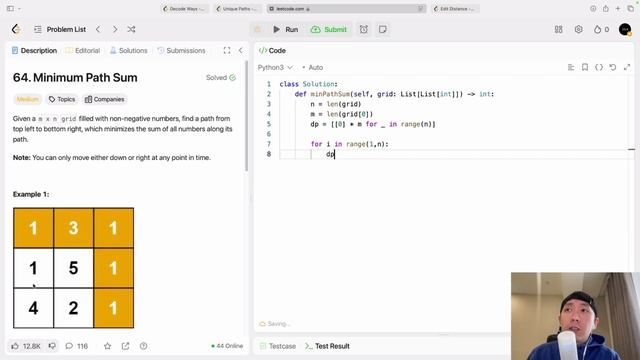Switch to Unique Paths browser tab
This screenshot has height=360, width=640.
pyautogui.click(x=238, y=9)
